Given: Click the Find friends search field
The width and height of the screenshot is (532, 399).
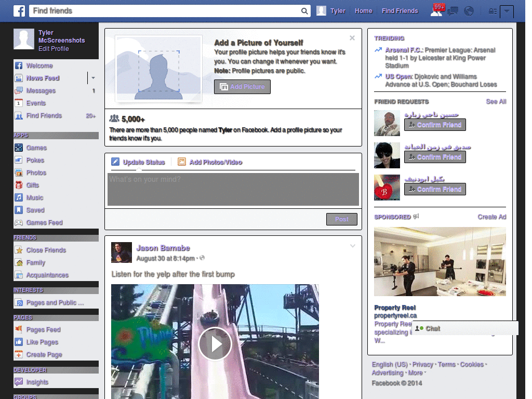Looking at the screenshot, I should [x=156, y=10].
